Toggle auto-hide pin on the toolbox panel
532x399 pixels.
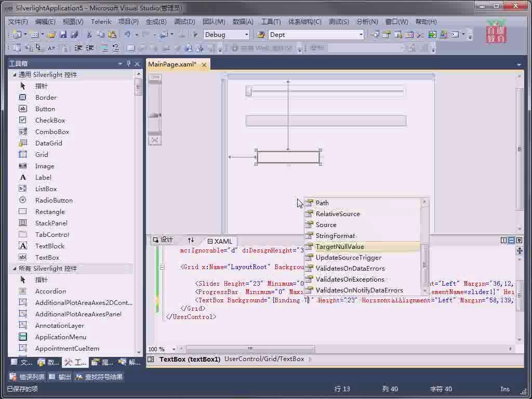pyautogui.click(x=128, y=63)
